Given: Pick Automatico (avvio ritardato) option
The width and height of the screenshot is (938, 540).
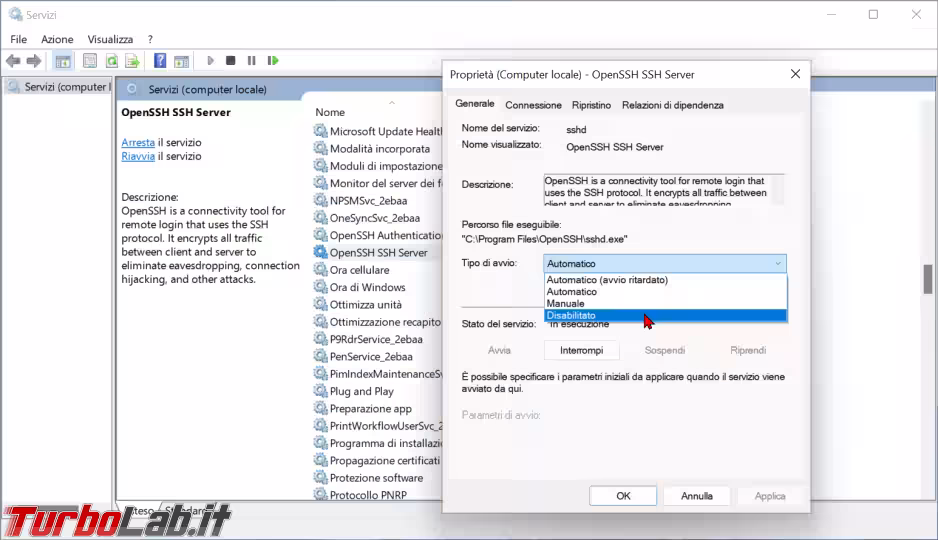Looking at the screenshot, I should click(x=607, y=280).
